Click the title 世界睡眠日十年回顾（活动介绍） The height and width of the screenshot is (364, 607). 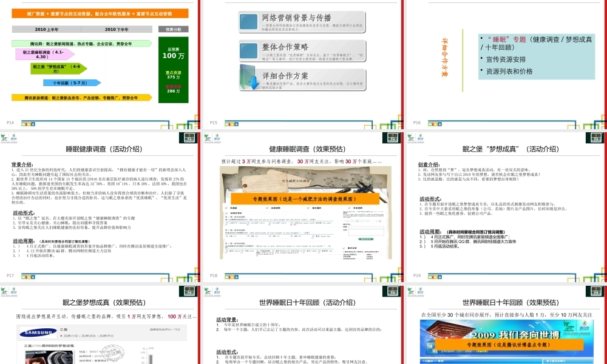tap(307, 303)
